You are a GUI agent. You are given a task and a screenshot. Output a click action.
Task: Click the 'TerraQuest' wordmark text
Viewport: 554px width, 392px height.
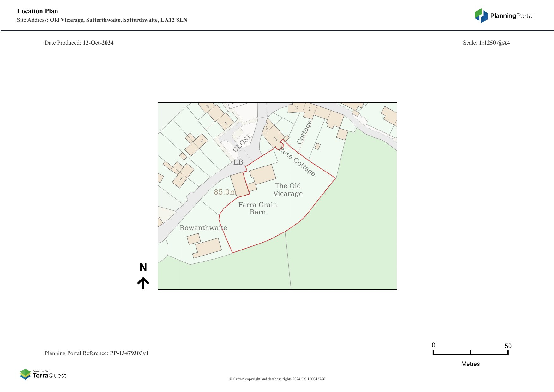(50, 376)
